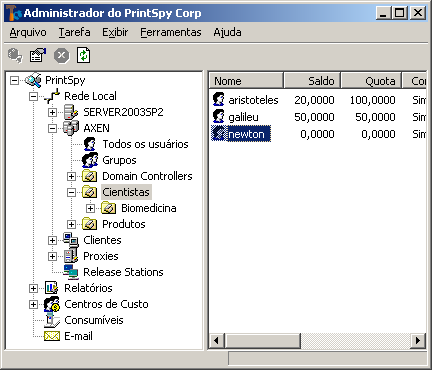432x370 pixels.
Task: Select the Release Stations label
Action: [123, 272]
